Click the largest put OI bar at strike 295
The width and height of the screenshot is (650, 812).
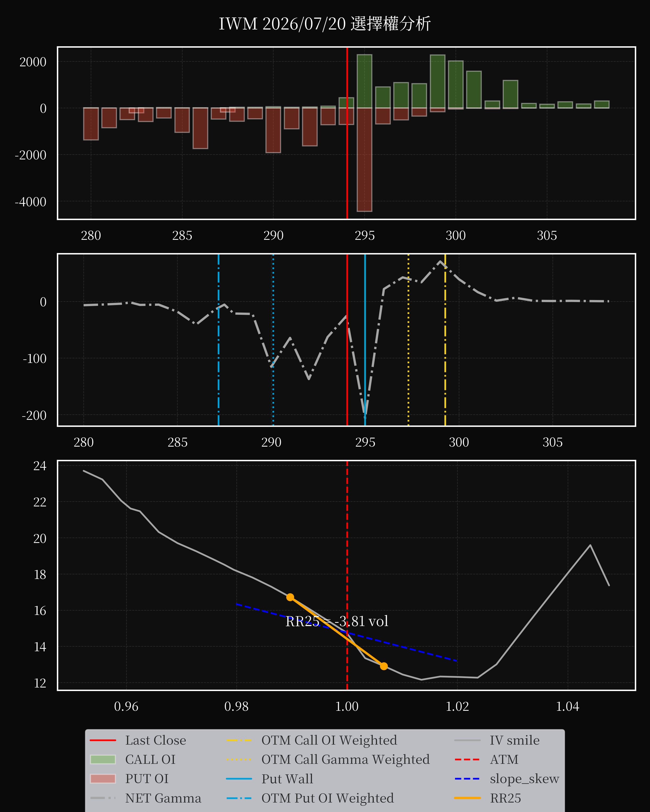point(364,160)
